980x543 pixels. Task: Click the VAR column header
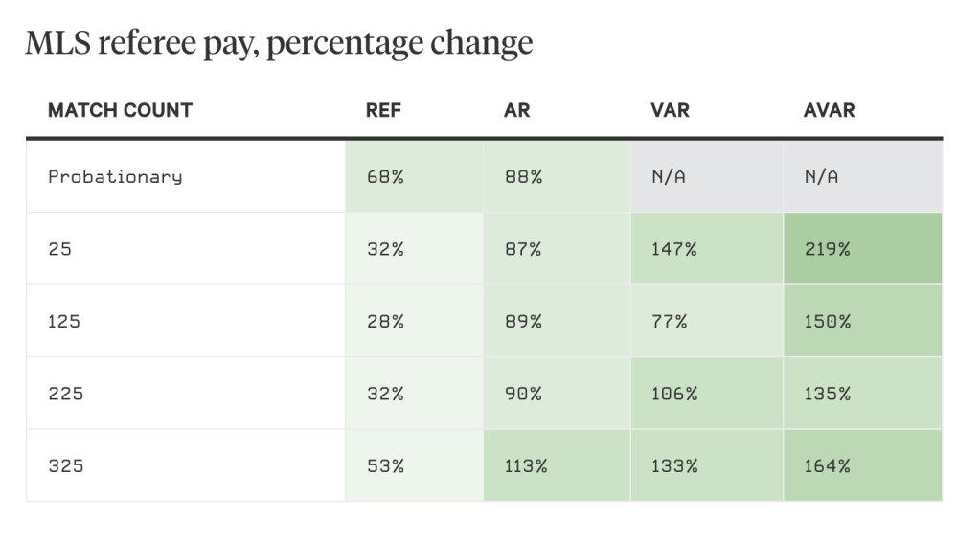670,110
